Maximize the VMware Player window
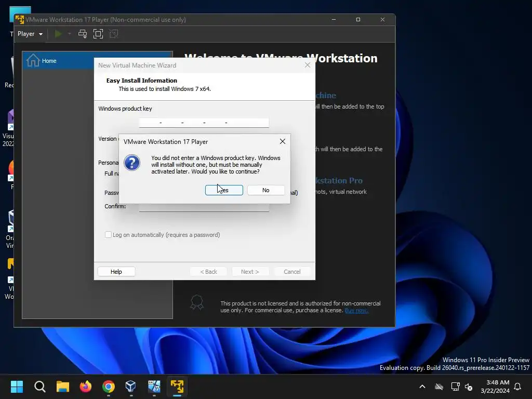 (x=358, y=20)
